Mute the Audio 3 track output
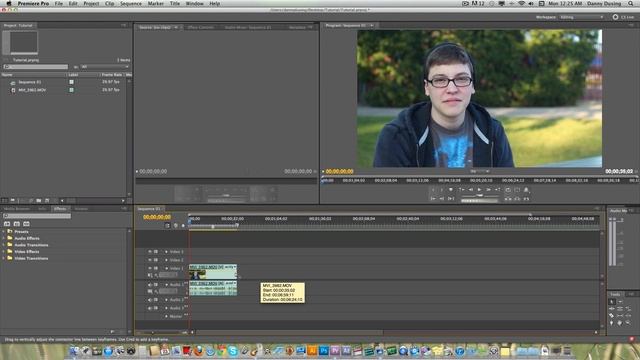The image size is (640, 360). tap(150, 308)
